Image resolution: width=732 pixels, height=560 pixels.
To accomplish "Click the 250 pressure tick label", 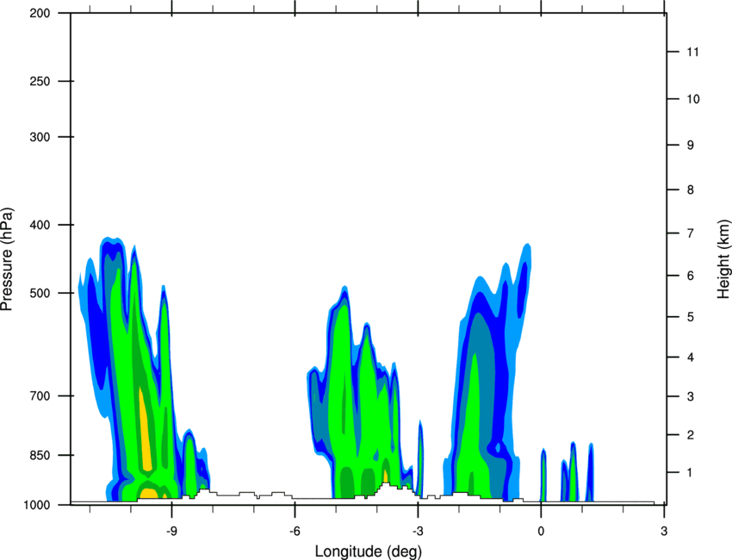I will tap(40, 81).
